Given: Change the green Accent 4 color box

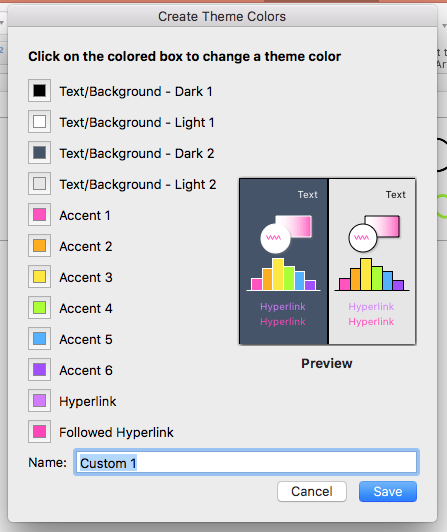Looking at the screenshot, I should [39, 308].
